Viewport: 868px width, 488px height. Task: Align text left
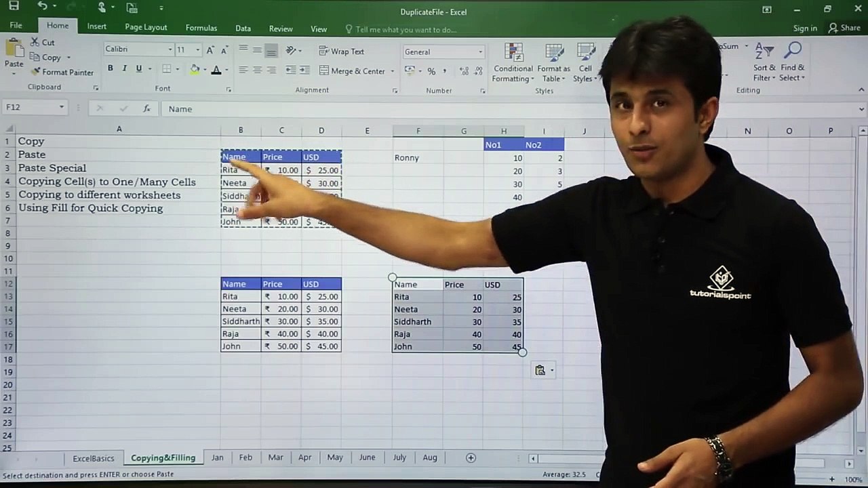243,70
